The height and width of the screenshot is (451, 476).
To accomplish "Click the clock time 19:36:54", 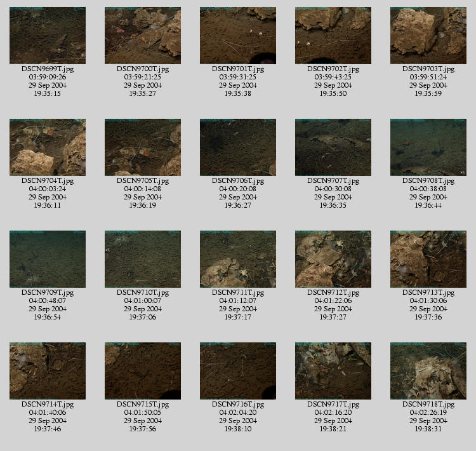I will tap(48, 317).
